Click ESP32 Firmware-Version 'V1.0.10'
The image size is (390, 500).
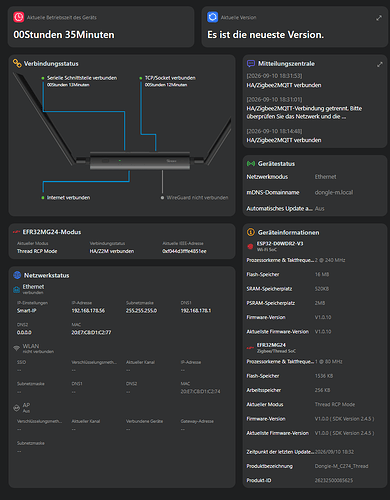pos(323,317)
